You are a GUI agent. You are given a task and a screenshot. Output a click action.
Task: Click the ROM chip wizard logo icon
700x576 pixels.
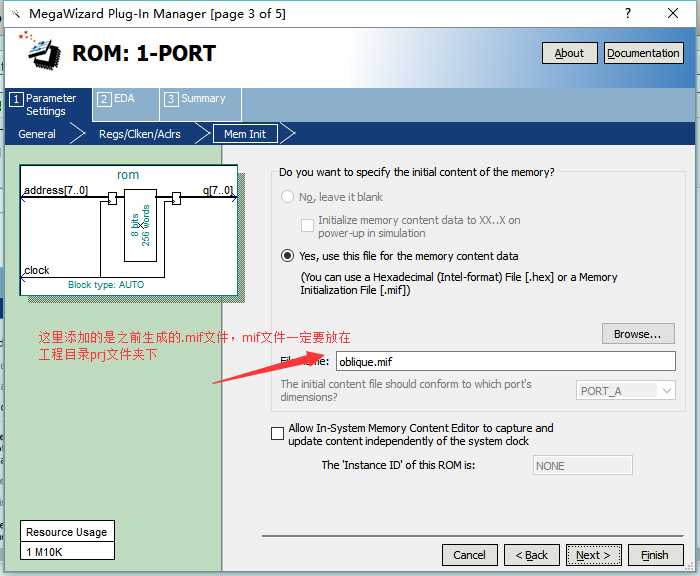point(41,50)
